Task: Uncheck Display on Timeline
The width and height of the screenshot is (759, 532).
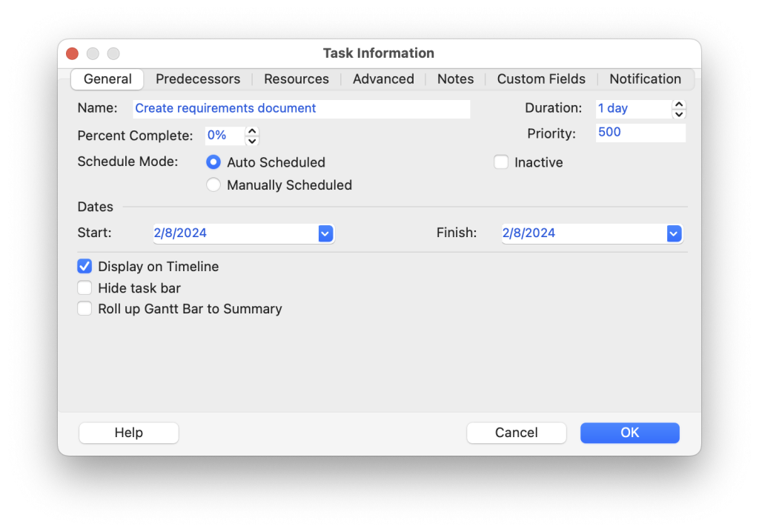Action: pos(84,266)
